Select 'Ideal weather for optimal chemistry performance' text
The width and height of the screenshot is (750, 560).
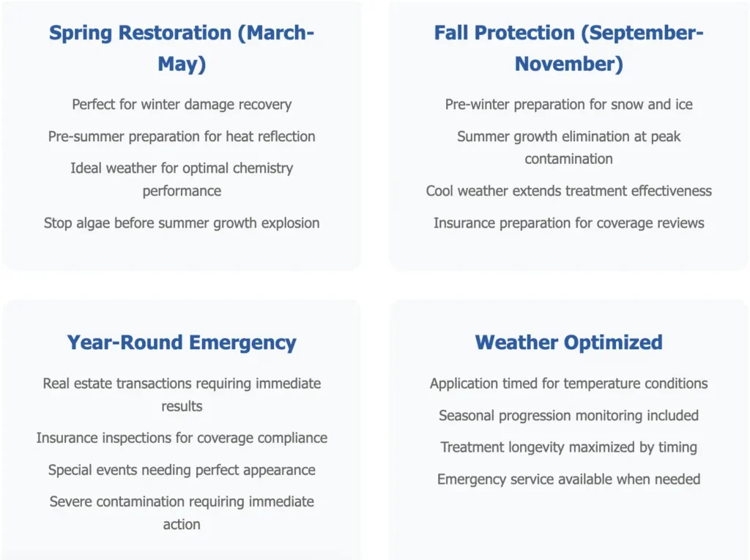pos(182,179)
